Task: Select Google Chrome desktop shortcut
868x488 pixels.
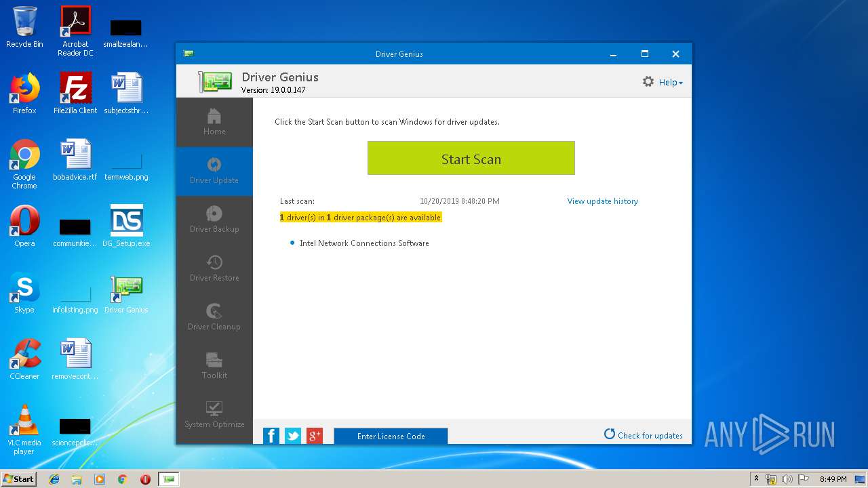Action: pos(24,164)
